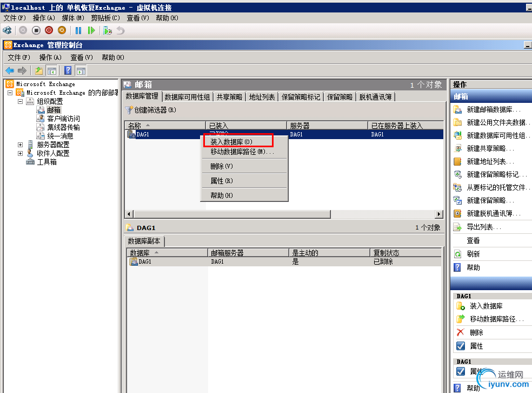Screen dimensions: 532x393
Task: Select 统一消息 in the tree
Action: (60, 136)
